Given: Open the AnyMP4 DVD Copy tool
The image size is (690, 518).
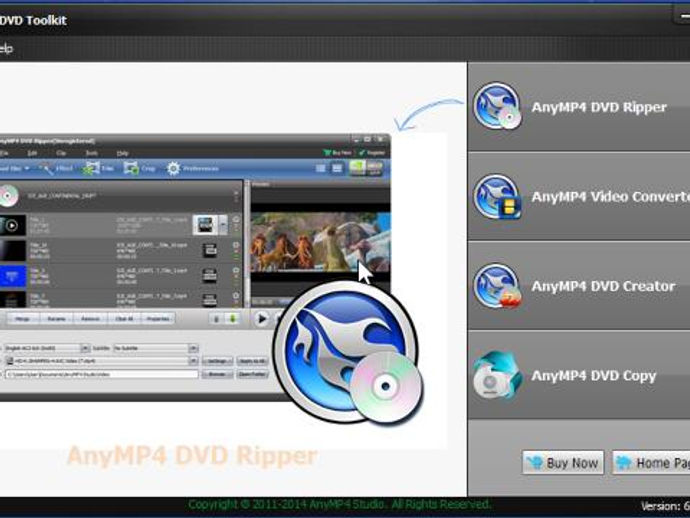Looking at the screenshot, I should pyautogui.click(x=579, y=375).
